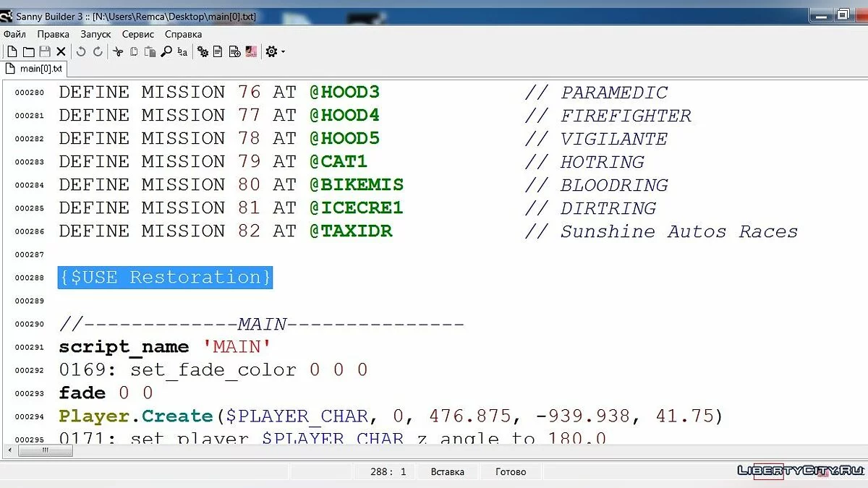Open Find with magnifier icon
This screenshot has height=488, width=868.
click(x=166, y=51)
